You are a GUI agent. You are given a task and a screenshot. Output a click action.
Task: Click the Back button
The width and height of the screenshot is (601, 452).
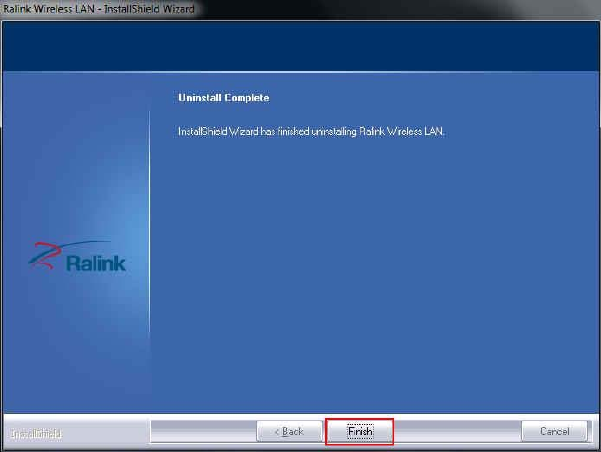coord(289,431)
